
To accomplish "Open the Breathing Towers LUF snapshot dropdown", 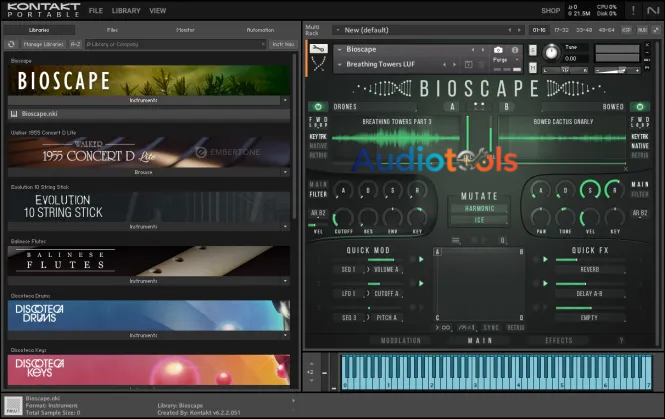I will [x=340, y=64].
